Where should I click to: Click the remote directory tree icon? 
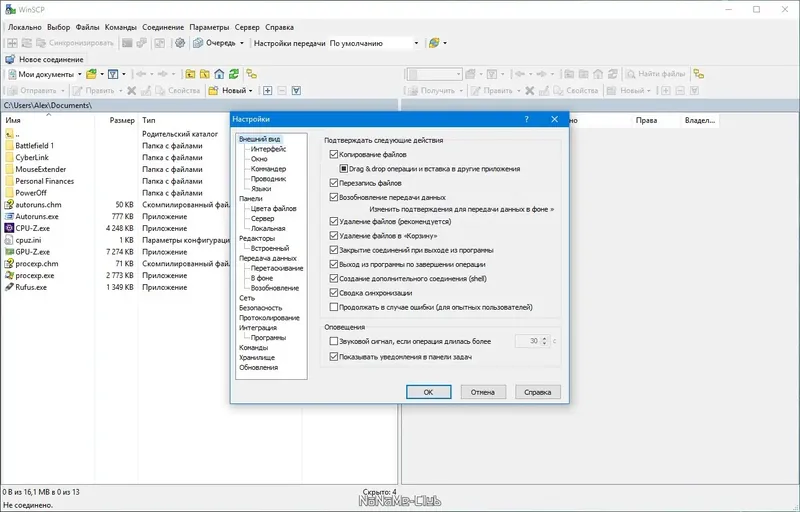tap(698, 74)
